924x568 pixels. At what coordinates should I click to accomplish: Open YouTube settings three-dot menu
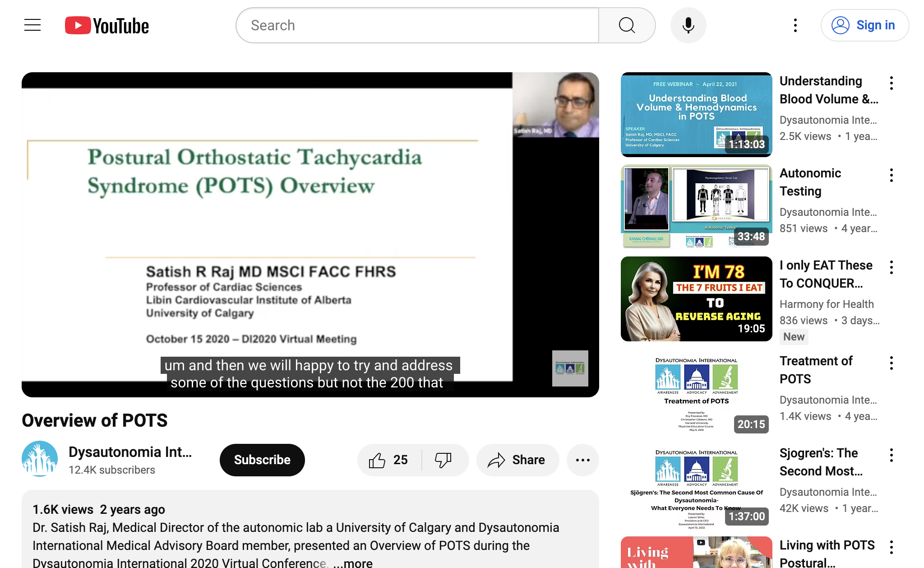795,25
